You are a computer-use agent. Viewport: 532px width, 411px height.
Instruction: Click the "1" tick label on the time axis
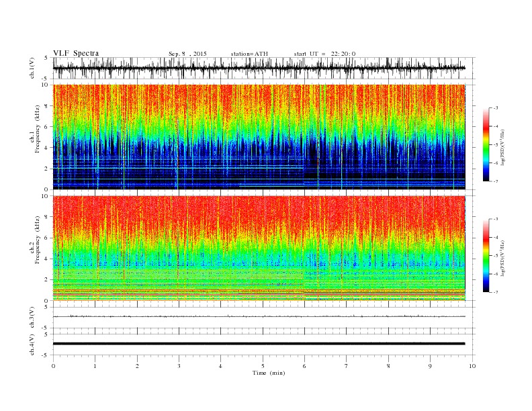pyautogui.click(x=95, y=366)
